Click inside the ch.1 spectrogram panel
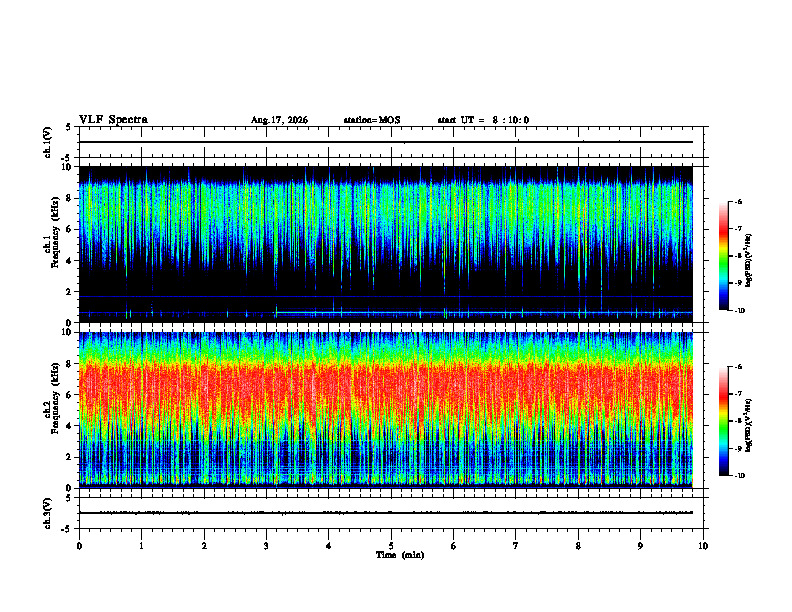The image size is (792, 612). tap(386, 244)
